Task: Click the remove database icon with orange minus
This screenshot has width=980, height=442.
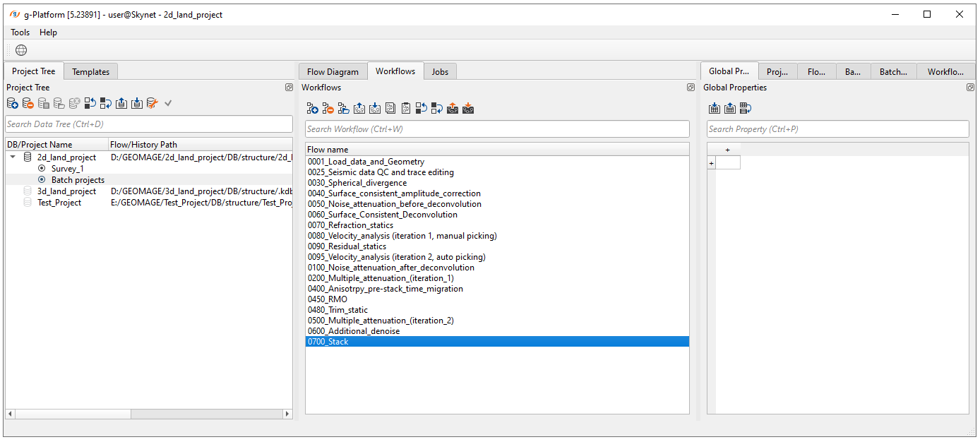Action: click(28, 104)
